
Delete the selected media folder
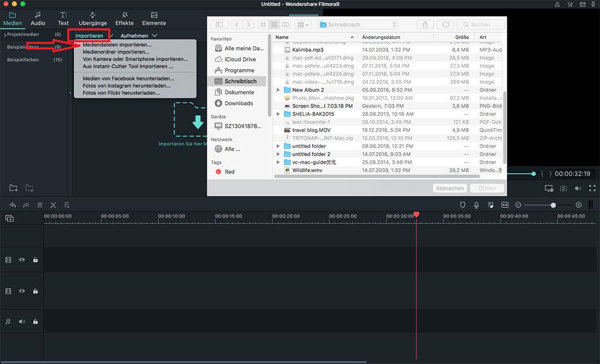coord(29,188)
